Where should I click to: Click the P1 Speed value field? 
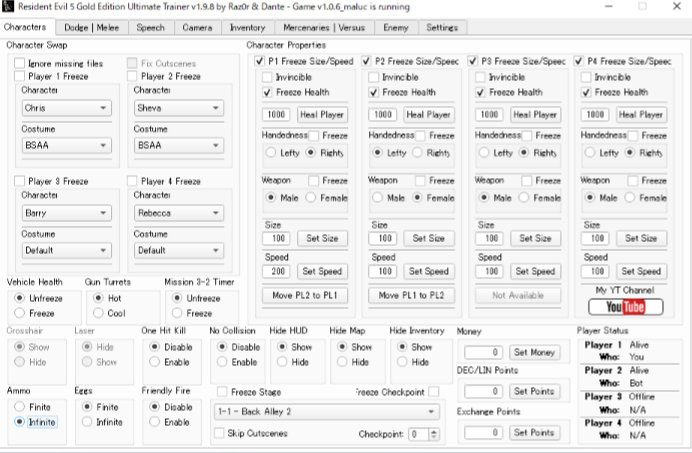click(277, 271)
